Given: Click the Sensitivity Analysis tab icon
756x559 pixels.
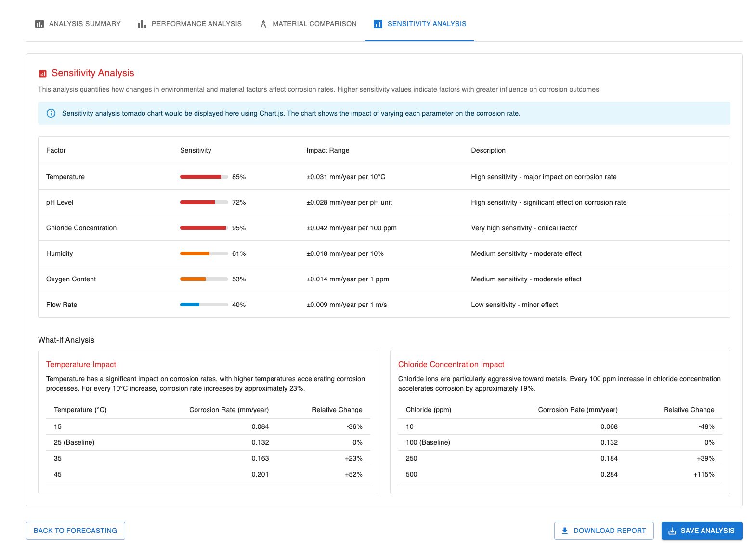Looking at the screenshot, I should click(378, 24).
